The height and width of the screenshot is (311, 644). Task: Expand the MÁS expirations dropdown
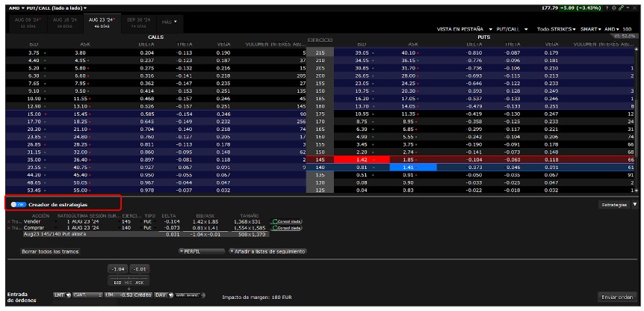click(x=170, y=21)
